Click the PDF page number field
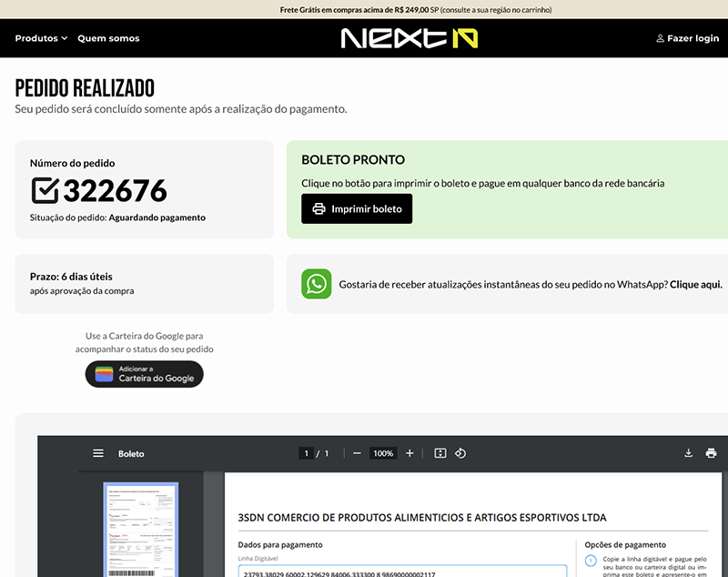Screen dimensions: 728x577 coord(307,453)
